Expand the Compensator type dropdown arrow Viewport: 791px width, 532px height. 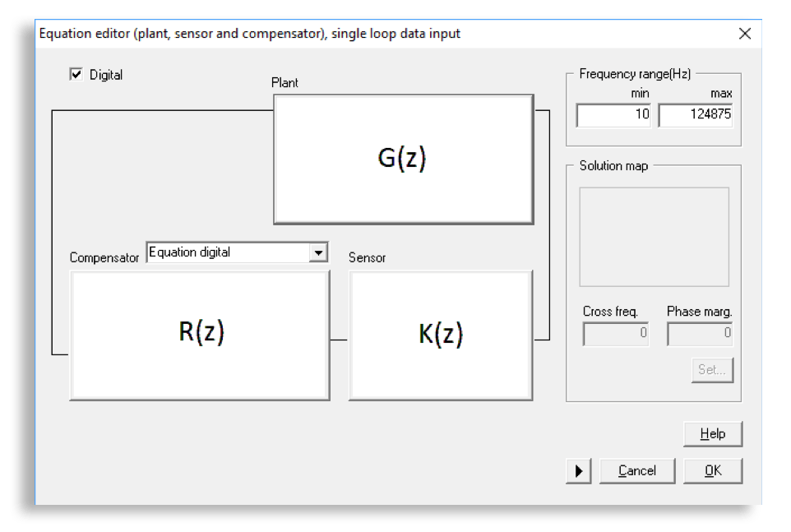coord(318,253)
